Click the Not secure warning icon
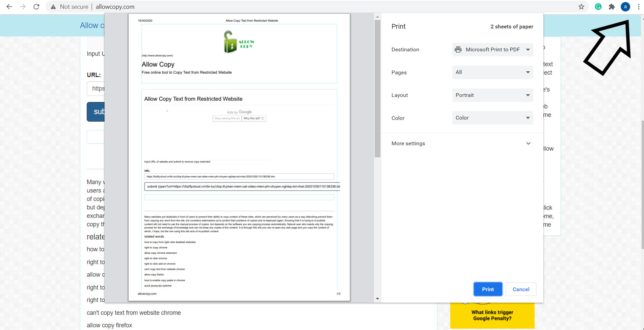This screenshot has width=644, height=330. click(x=53, y=7)
